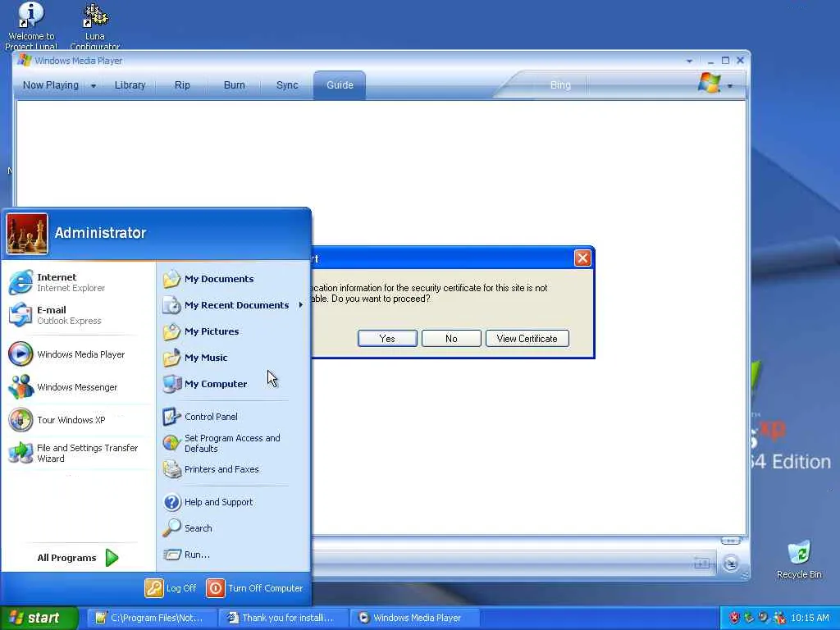Screen dimensions: 840x630
Task: Launch Tour Windows XP
Action: pyautogui.click(x=78, y=420)
